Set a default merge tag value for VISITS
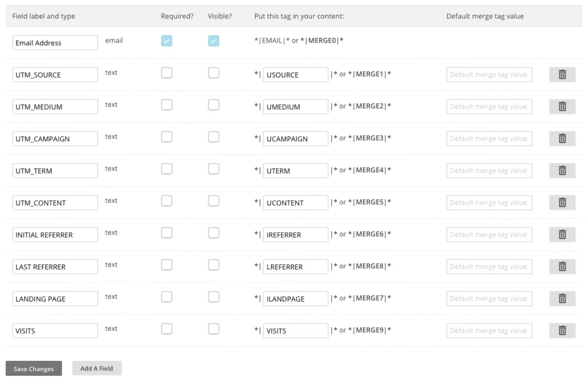 [489, 330]
